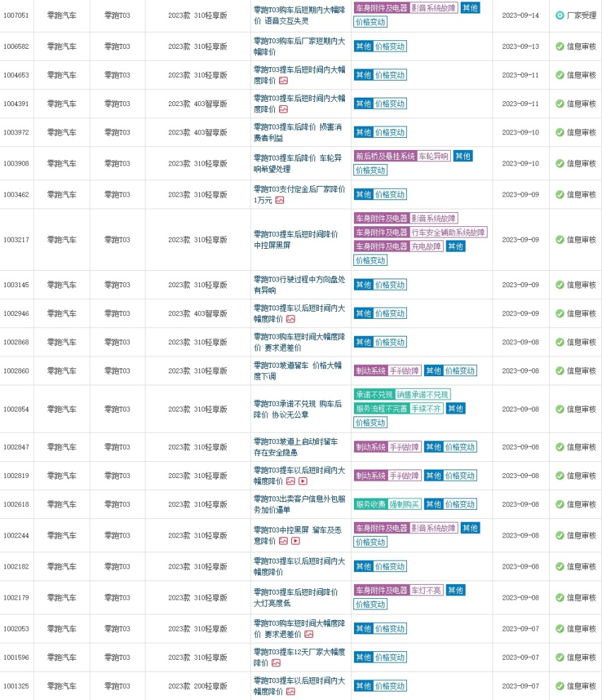Click green check status icon for 1003972
Image resolution: width=602 pixels, height=700 pixels.
[x=560, y=133]
